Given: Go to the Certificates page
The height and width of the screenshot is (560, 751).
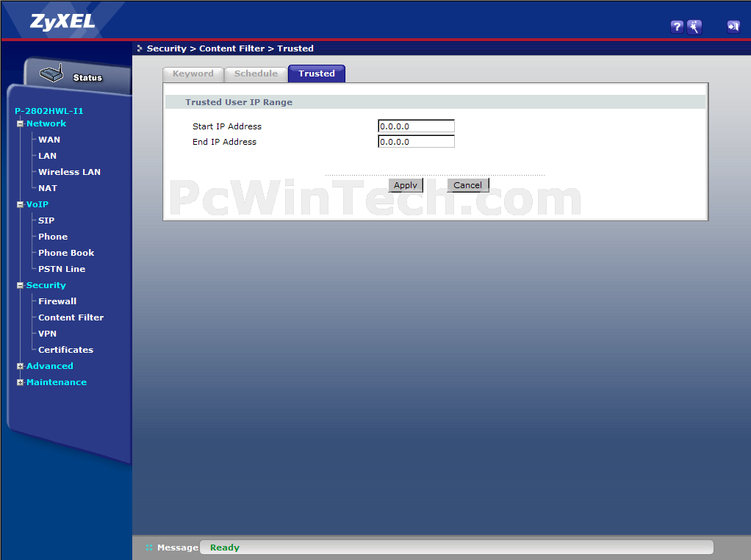Looking at the screenshot, I should (65, 350).
